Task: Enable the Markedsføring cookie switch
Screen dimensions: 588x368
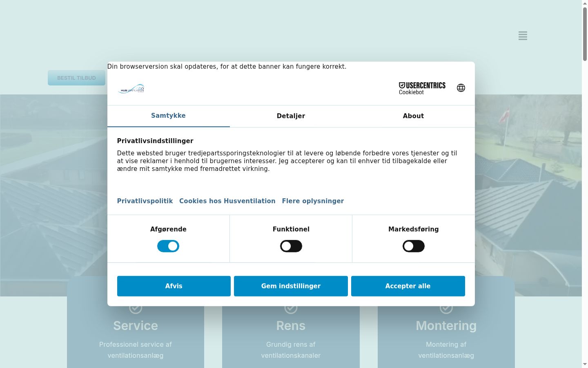Action: (414, 246)
